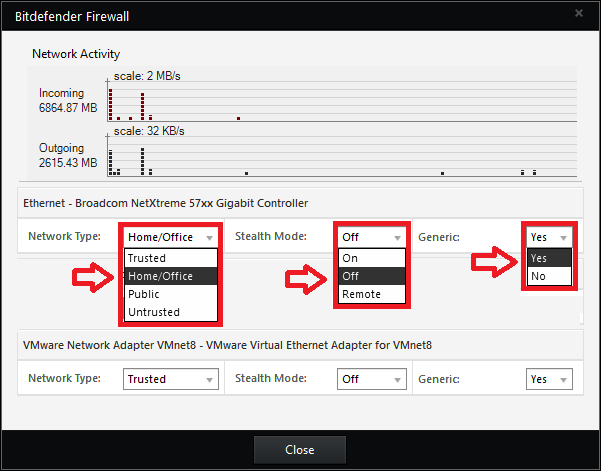The width and height of the screenshot is (601, 471).
Task: Select Home/Office option in open list
Action: pos(171,276)
